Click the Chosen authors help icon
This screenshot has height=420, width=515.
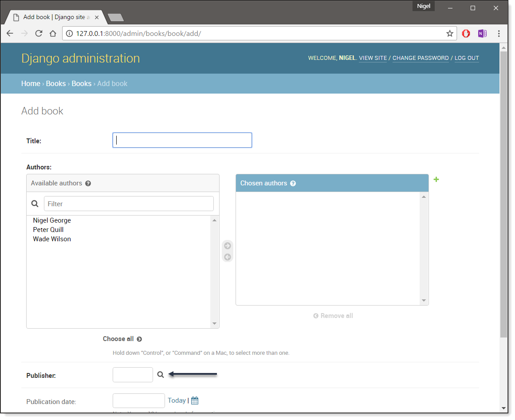coord(293,183)
